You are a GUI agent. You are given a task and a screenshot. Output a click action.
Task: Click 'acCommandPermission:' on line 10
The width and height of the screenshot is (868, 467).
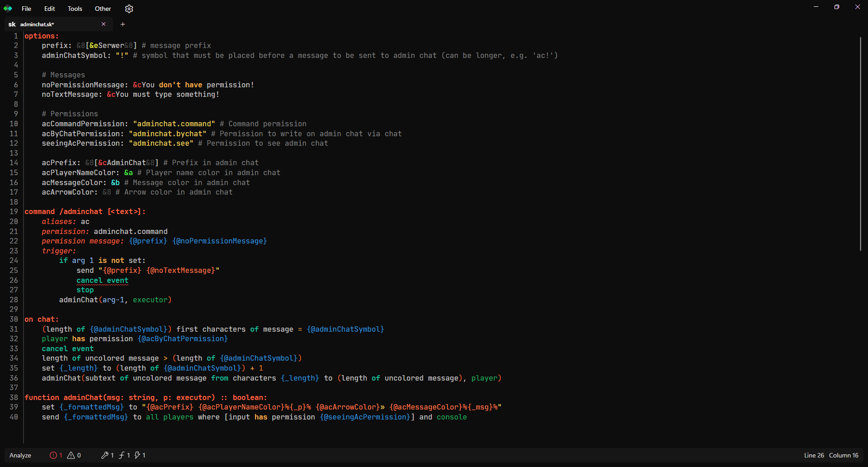point(85,124)
